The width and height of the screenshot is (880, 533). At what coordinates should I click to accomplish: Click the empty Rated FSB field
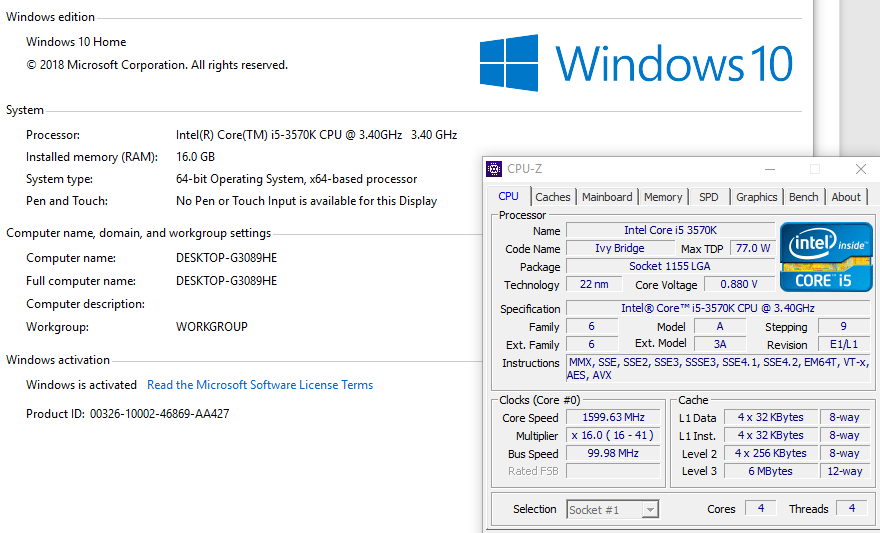tap(613, 471)
